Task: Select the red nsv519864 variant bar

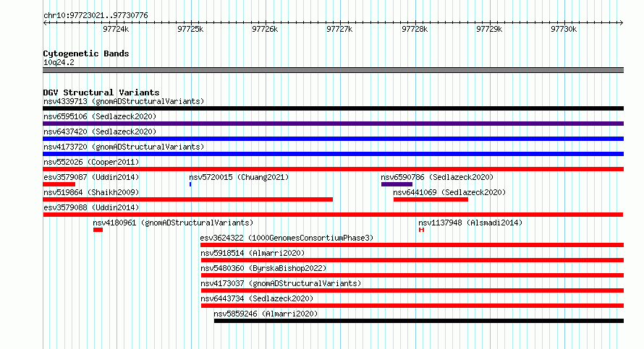Action: point(187,199)
